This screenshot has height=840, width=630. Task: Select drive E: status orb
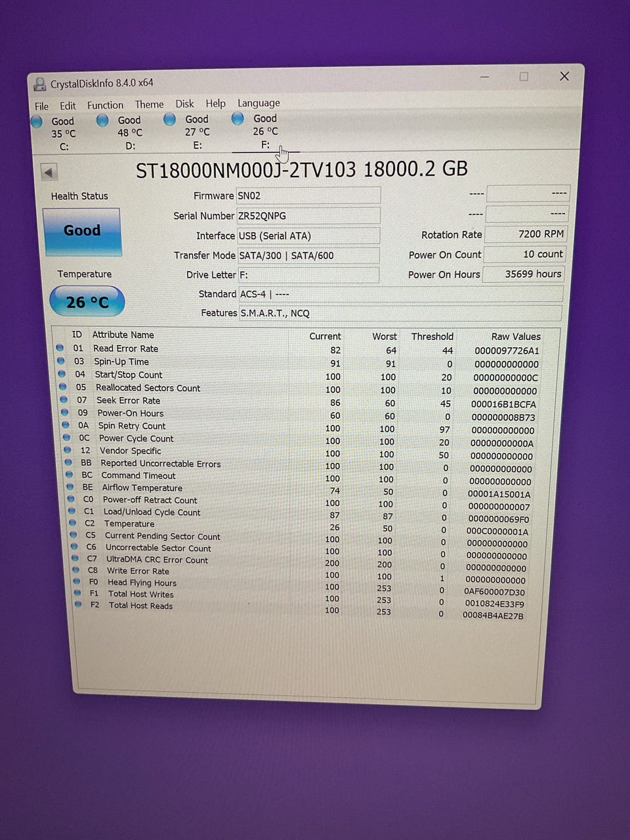click(169, 119)
